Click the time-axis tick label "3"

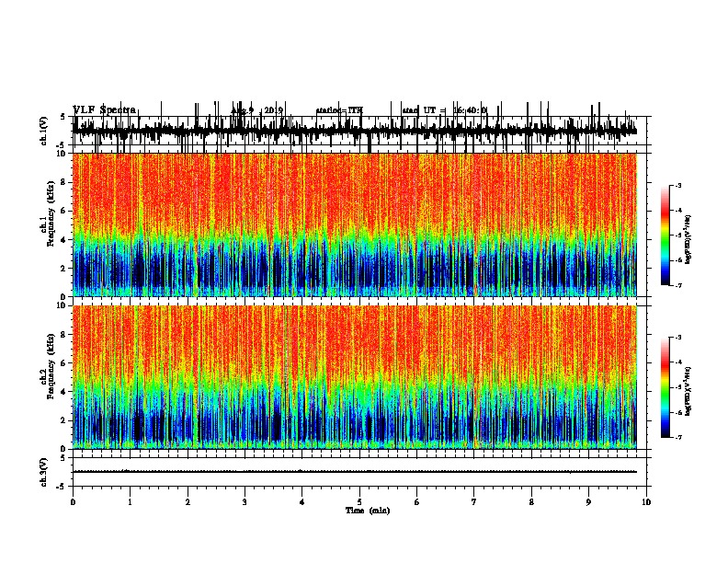tap(245, 502)
